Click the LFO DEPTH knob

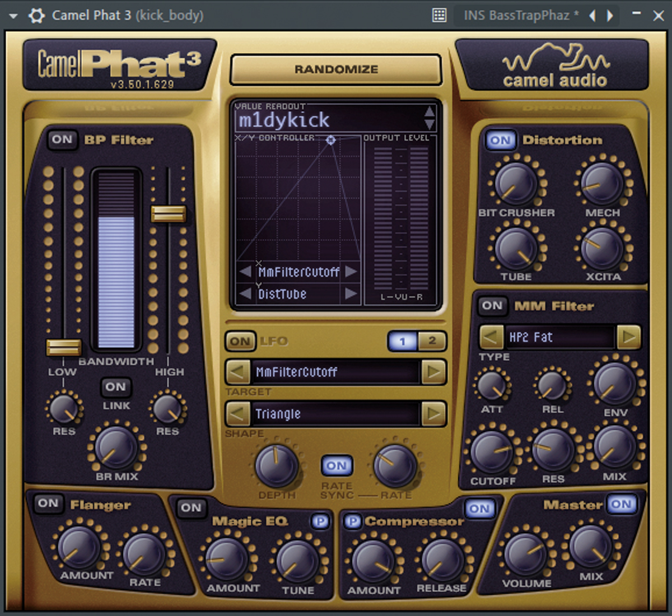coord(276,466)
